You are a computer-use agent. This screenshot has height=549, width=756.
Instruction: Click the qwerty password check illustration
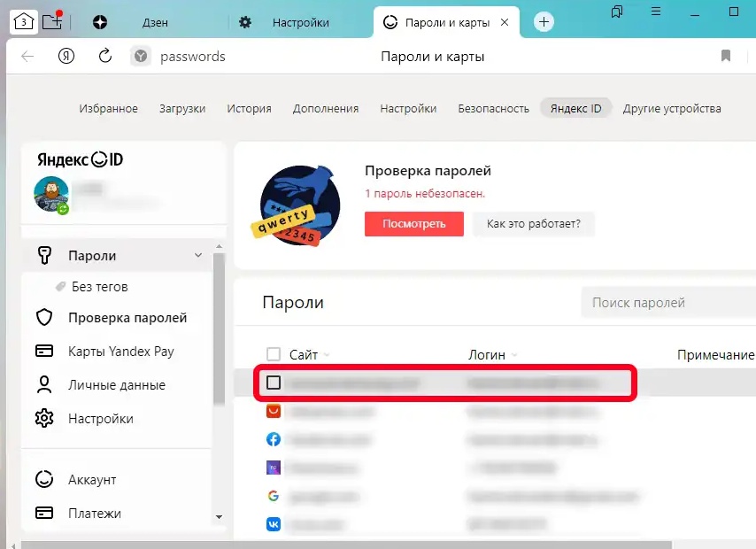(297, 205)
